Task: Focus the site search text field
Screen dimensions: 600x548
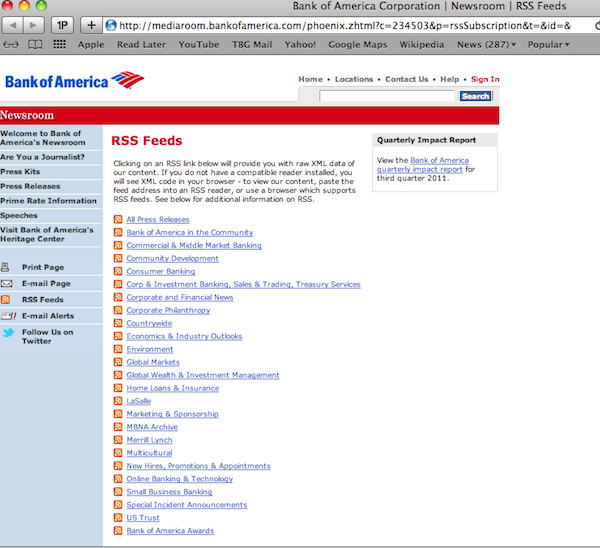Action: (387, 96)
